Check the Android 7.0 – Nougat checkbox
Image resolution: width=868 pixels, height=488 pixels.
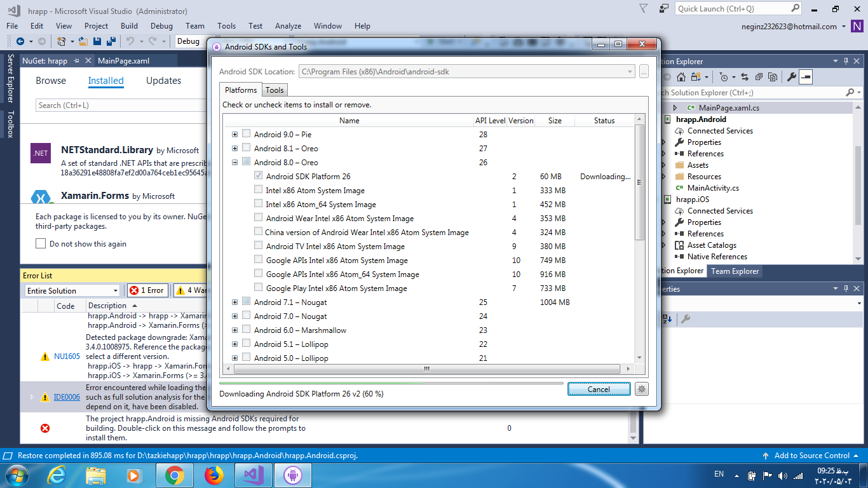247,316
